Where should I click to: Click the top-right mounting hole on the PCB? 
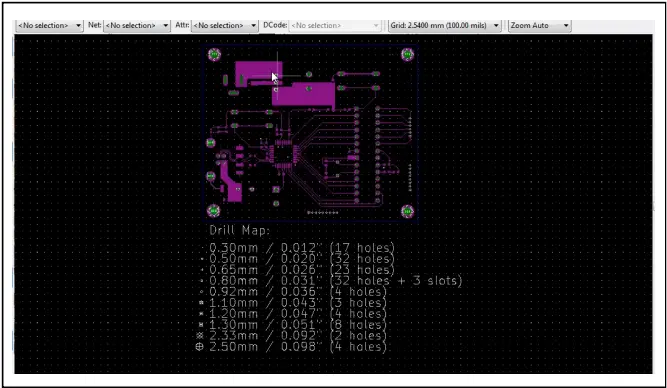click(x=408, y=54)
